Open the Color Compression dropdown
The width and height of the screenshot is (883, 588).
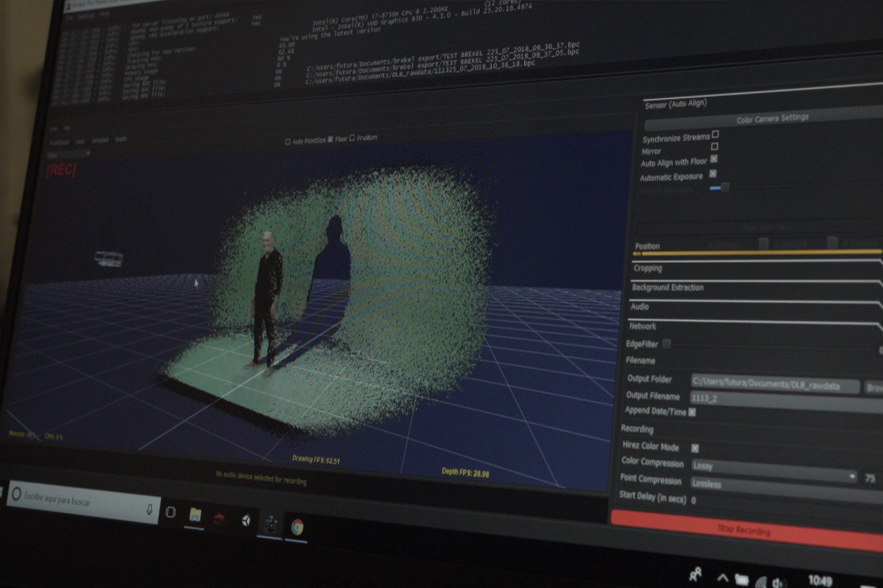775,470
